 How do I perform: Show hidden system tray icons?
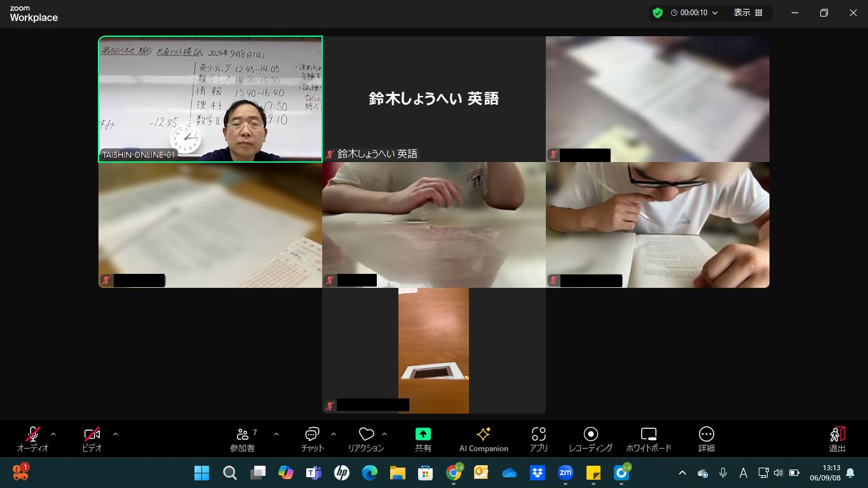coord(682,473)
